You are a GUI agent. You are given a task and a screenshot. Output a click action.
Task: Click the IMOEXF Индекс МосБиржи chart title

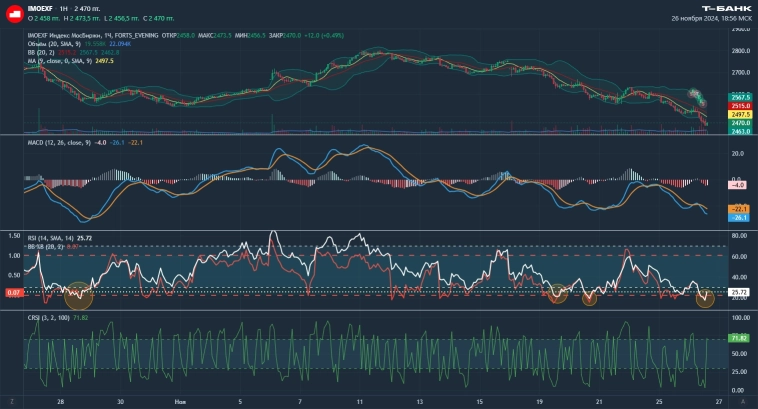pyautogui.click(x=80, y=35)
